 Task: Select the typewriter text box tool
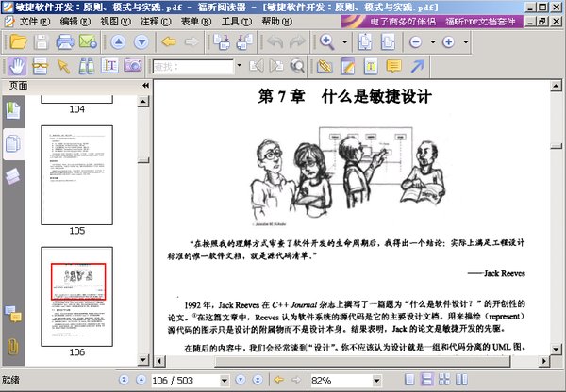click(x=371, y=66)
